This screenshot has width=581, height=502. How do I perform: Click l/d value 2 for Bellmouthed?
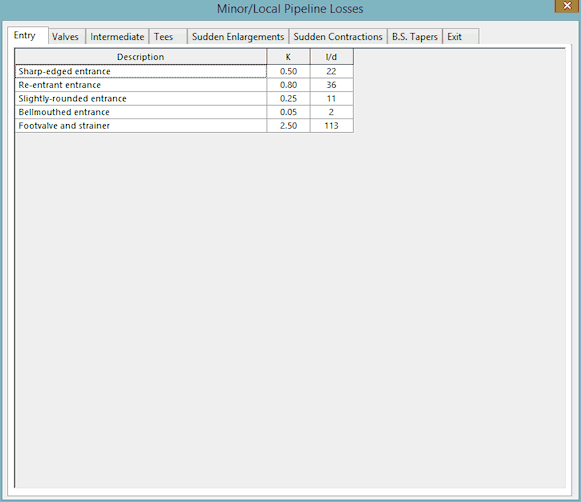click(x=331, y=112)
